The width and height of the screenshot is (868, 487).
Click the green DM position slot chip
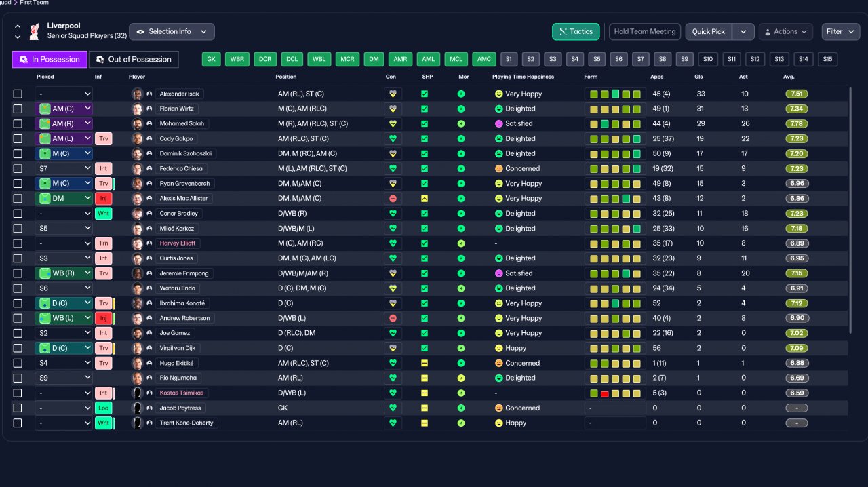374,59
